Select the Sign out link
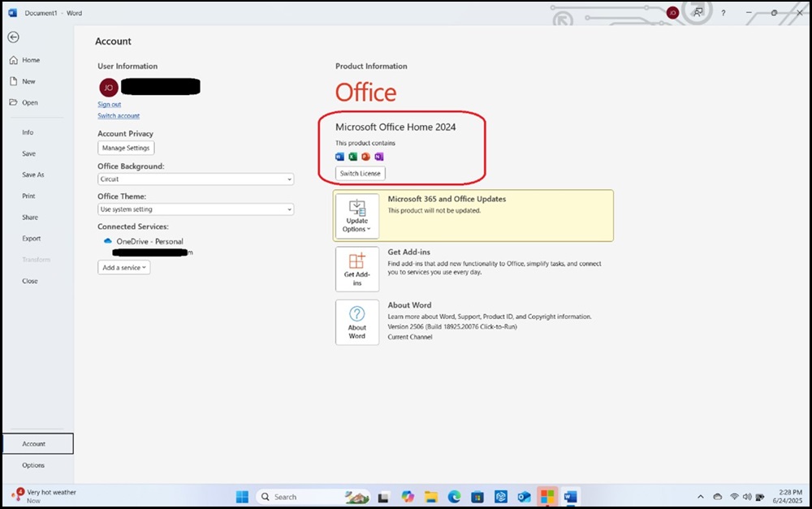812x509 pixels. [109, 104]
